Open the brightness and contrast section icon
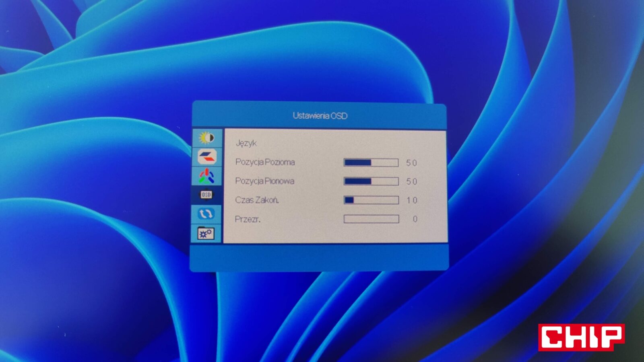Image resolution: width=644 pixels, height=362 pixels. (x=207, y=138)
